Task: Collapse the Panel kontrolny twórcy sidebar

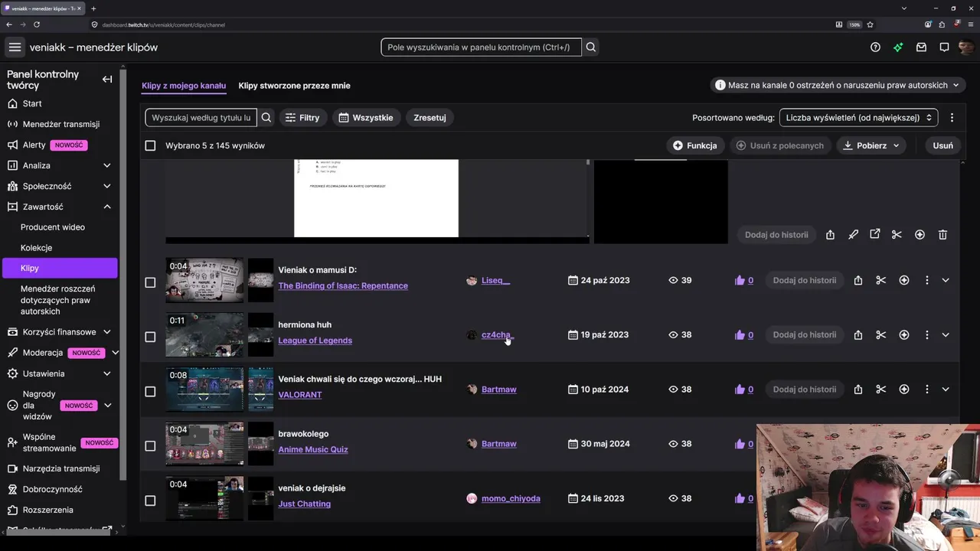Action: pos(107,80)
